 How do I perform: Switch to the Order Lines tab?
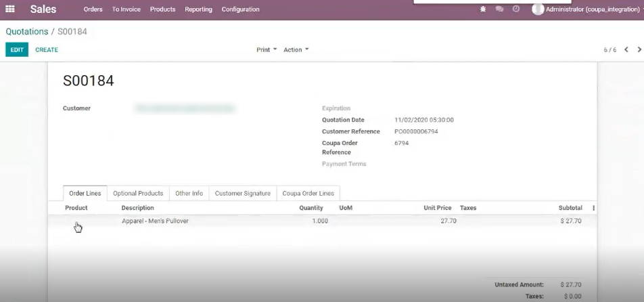85,193
